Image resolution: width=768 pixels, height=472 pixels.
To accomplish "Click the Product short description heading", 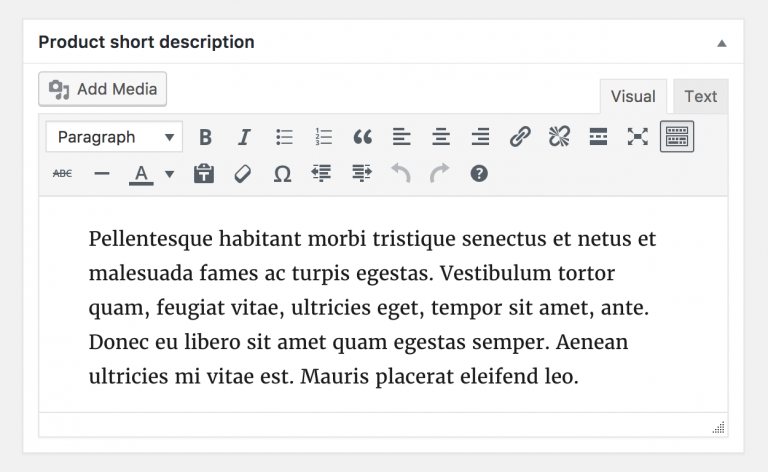I will 146,42.
